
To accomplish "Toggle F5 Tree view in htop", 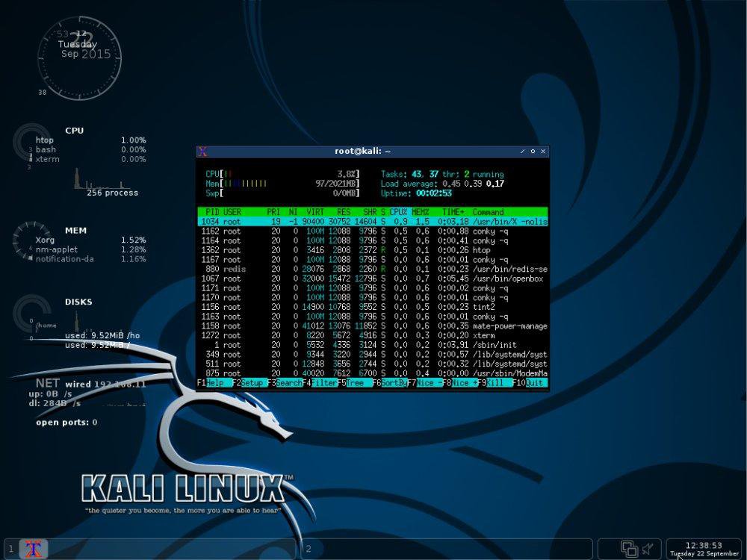I will tap(354, 383).
